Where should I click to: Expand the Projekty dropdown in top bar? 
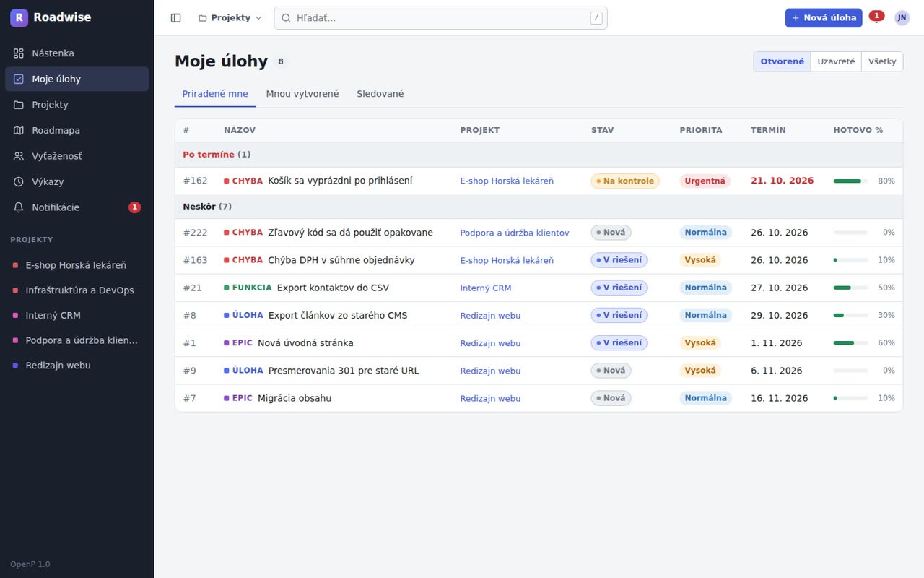tap(230, 18)
